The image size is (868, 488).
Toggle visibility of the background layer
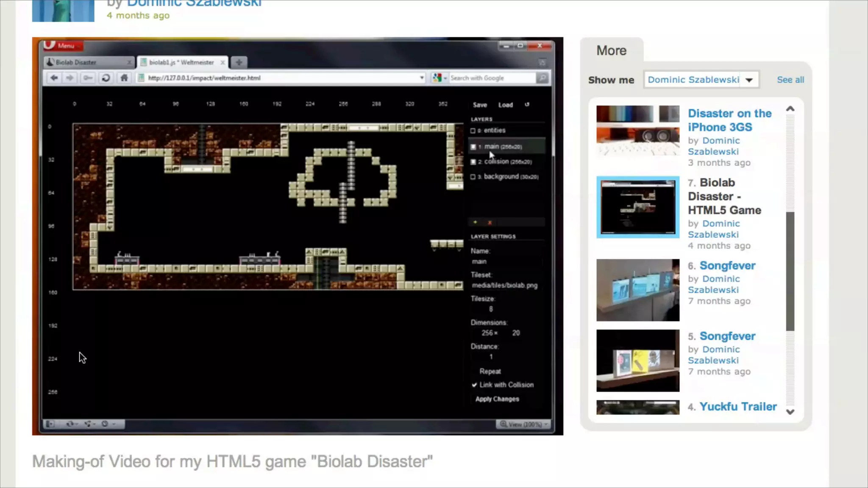point(473,177)
